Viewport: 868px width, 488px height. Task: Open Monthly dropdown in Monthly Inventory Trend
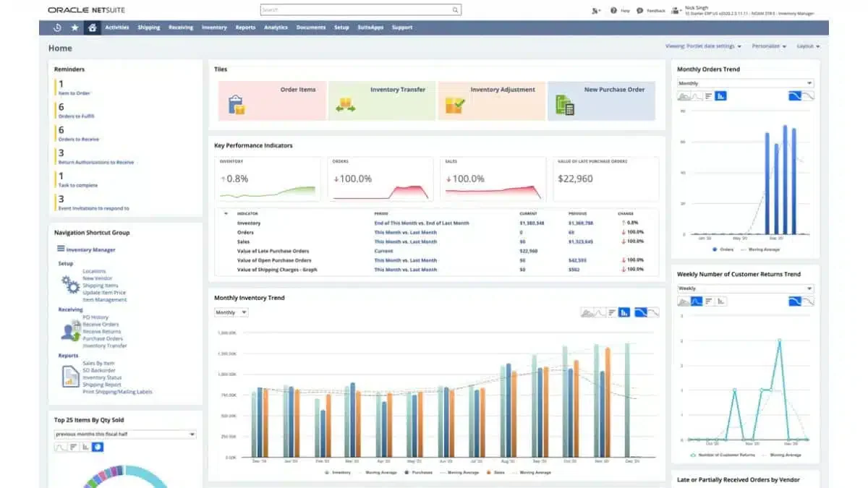tap(231, 312)
